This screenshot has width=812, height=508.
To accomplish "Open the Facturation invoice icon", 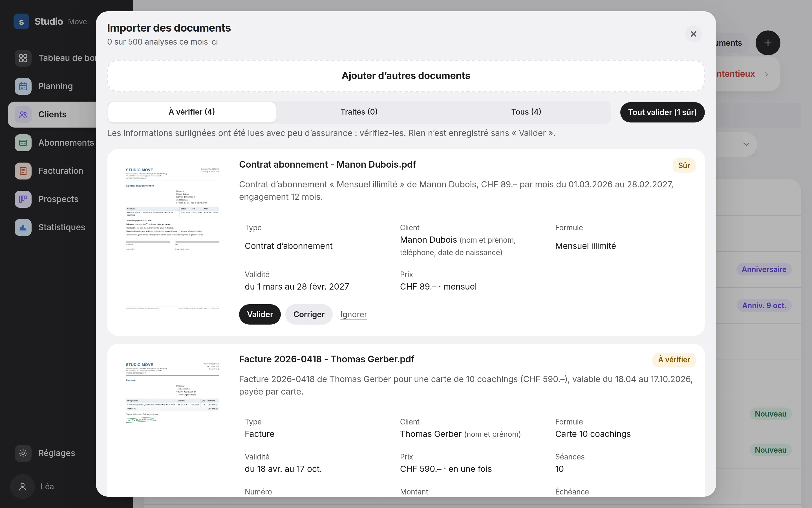I will click(x=23, y=171).
